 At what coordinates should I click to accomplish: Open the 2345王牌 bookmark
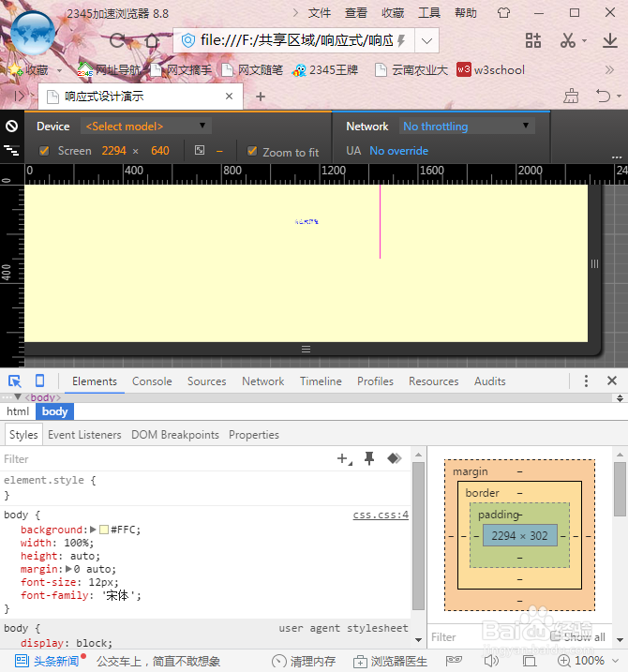[325, 70]
